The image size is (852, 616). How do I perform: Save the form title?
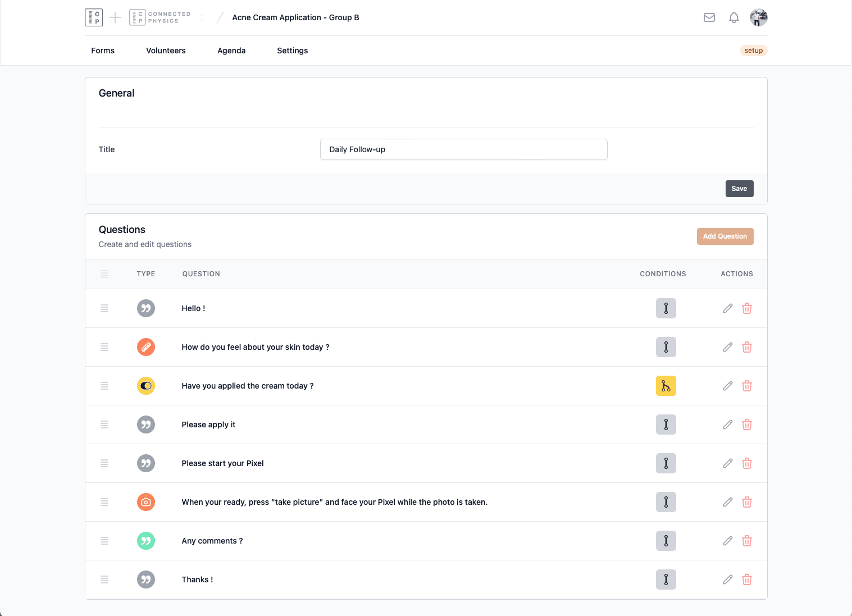tap(739, 188)
